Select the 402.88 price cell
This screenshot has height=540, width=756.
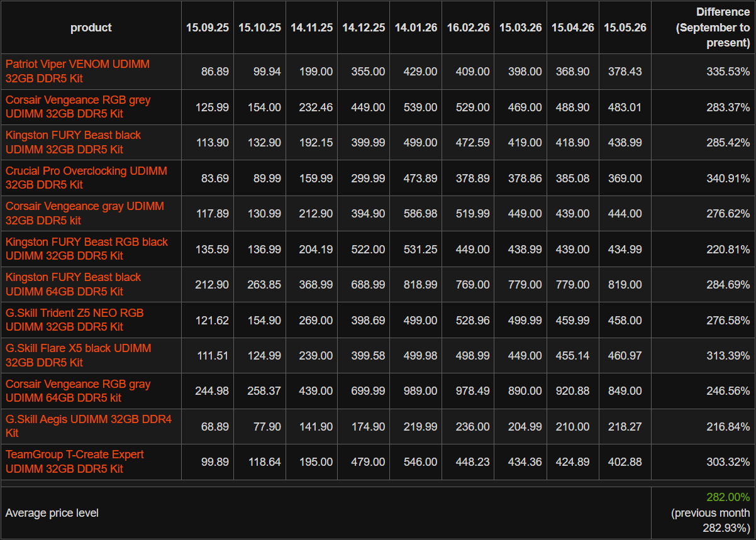tap(625, 462)
